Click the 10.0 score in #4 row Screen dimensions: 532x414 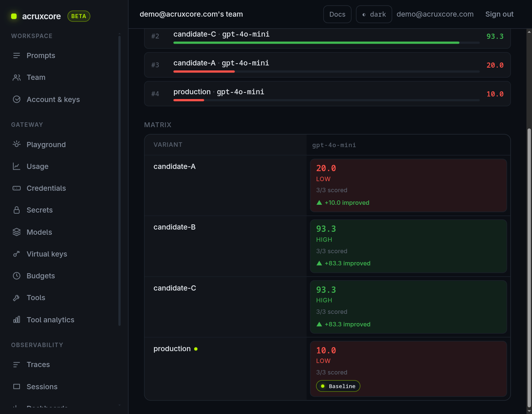[495, 94]
